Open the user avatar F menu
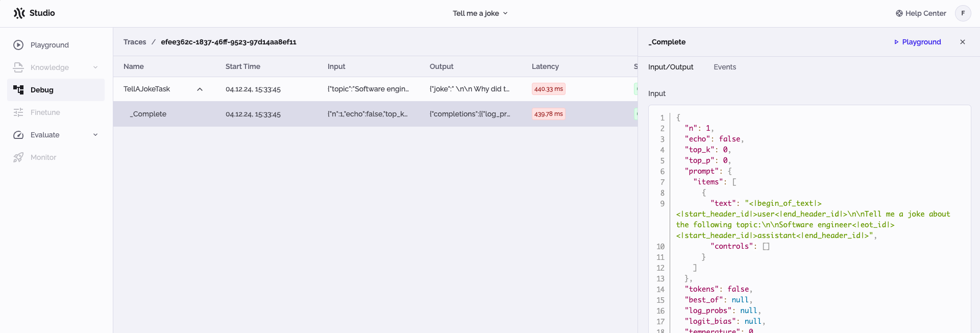Image resolution: width=980 pixels, height=333 pixels. (x=963, y=13)
